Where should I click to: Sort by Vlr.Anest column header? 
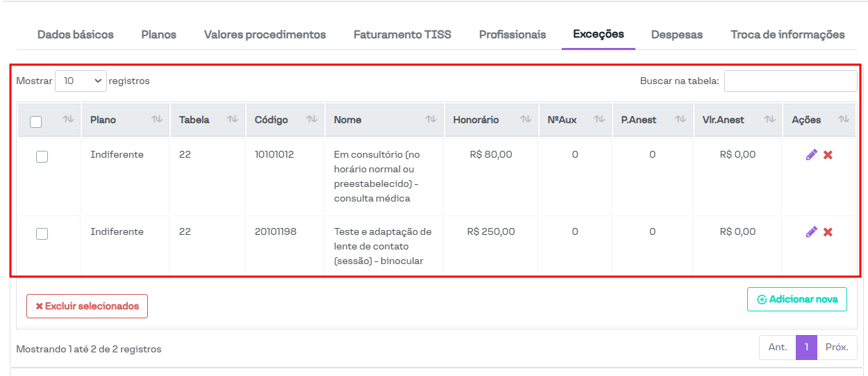coord(723,120)
